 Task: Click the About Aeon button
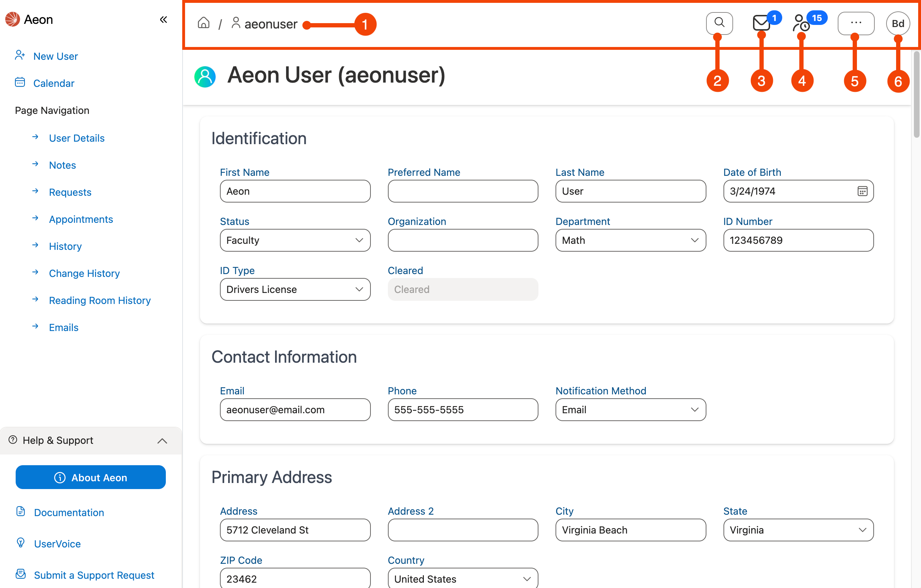[x=91, y=477]
